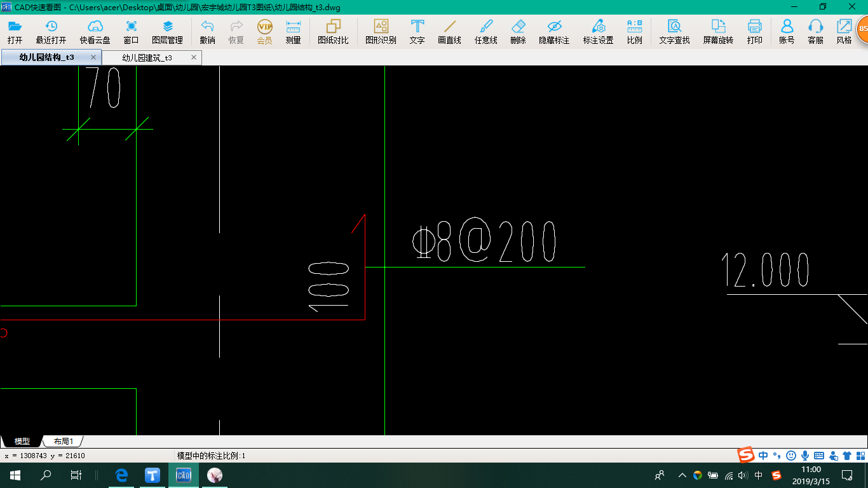Open the Sogou emoji face icon
Image resolution: width=868 pixels, height=488 pixels.
click(791, 455)
